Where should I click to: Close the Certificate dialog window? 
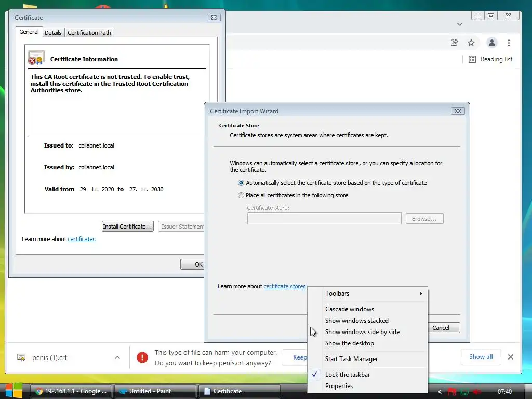pos(214,17)
